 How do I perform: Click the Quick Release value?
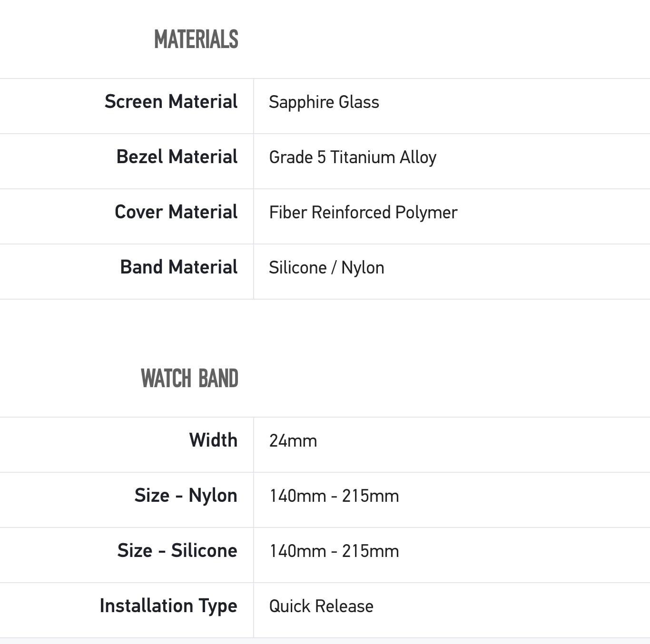(x=321, y=606)
